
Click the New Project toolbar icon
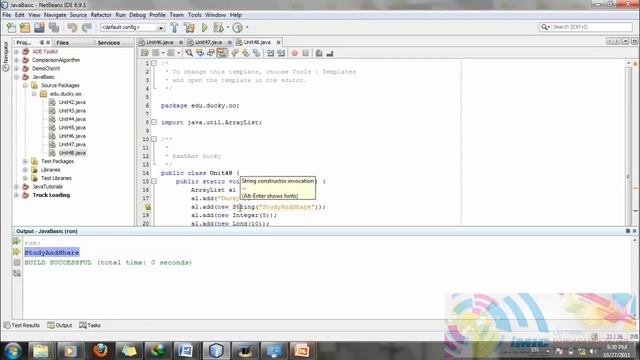coord(25,27)
